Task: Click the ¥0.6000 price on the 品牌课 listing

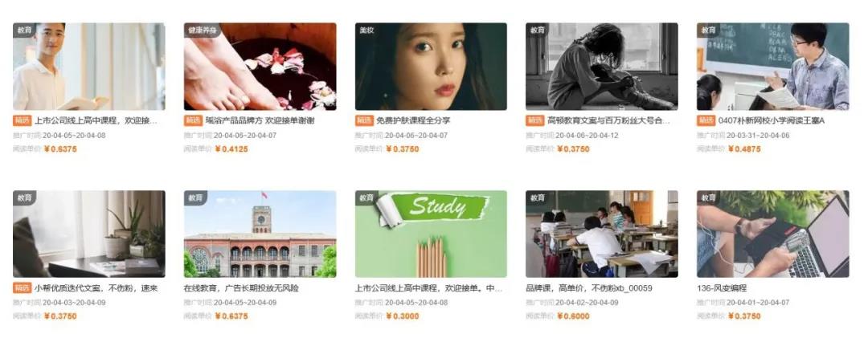Action: coord(573,316)
